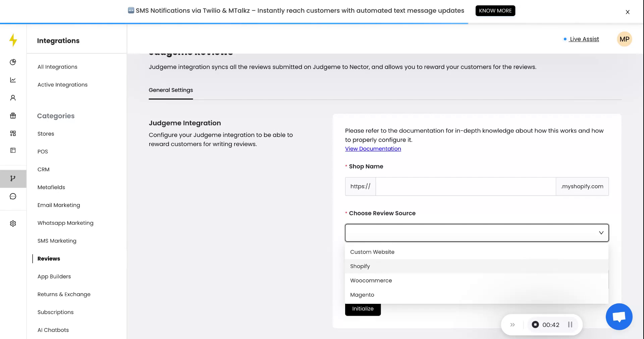This screenshot has width=644, height=339.
Task: Click the yellow lightning logo
Action: pos(13,40)
